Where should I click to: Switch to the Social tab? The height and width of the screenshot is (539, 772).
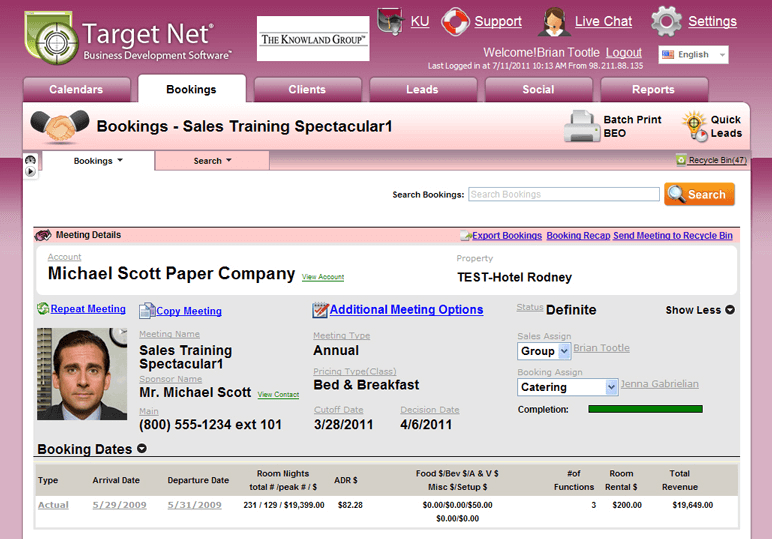coord(538,90)
